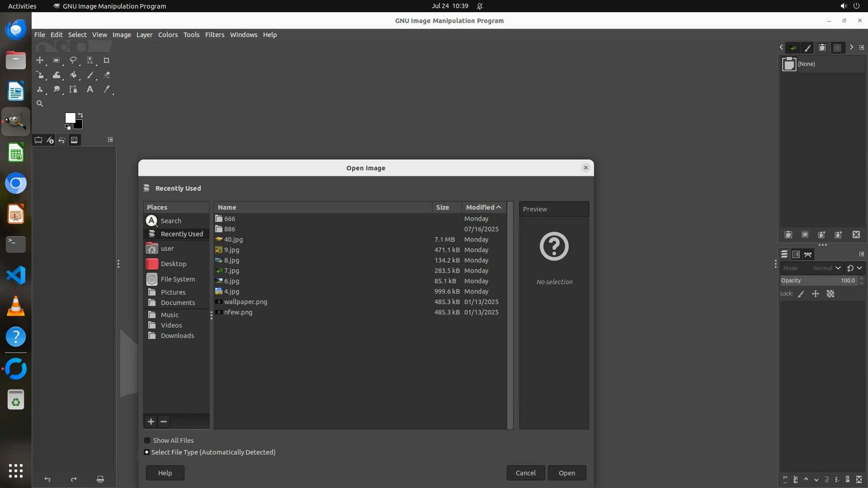
Task: Toggle lock pixels brush icon
Action: 801,294
